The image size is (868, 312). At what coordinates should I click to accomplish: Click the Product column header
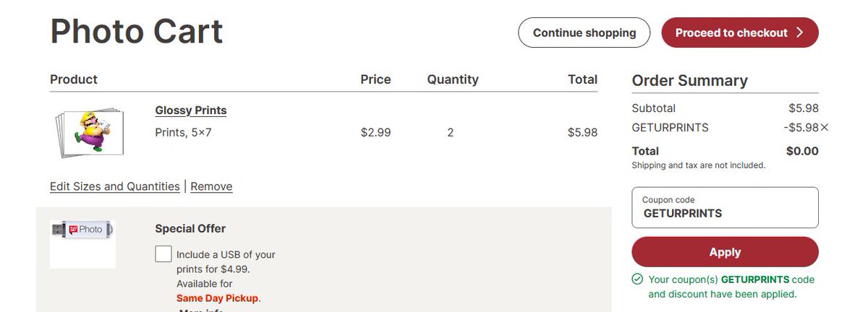coord(74,79)
